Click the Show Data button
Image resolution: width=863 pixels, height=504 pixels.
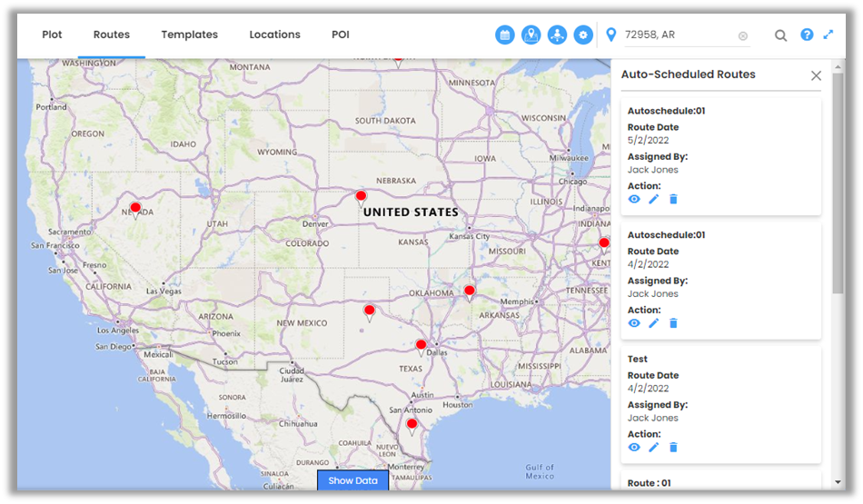352,480
